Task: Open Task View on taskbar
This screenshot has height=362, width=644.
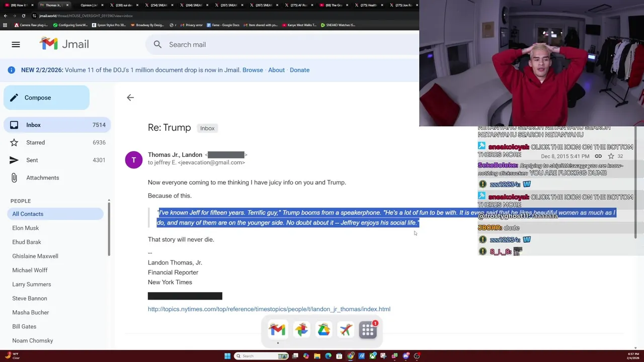Action: click(x=295, y=356)
